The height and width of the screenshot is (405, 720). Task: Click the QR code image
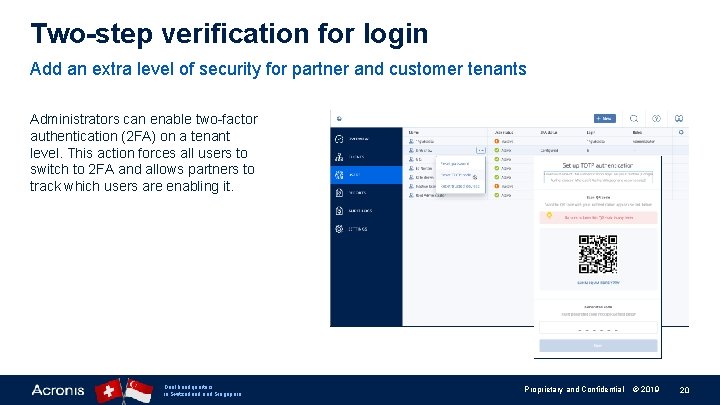click(598, 254)
